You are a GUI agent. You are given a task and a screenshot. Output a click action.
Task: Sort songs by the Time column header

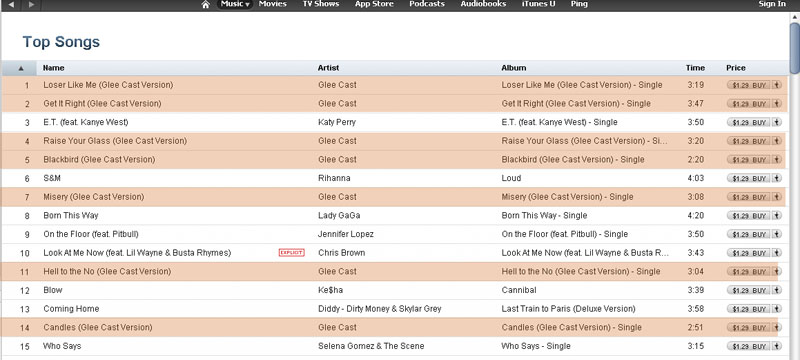(695, 68)
